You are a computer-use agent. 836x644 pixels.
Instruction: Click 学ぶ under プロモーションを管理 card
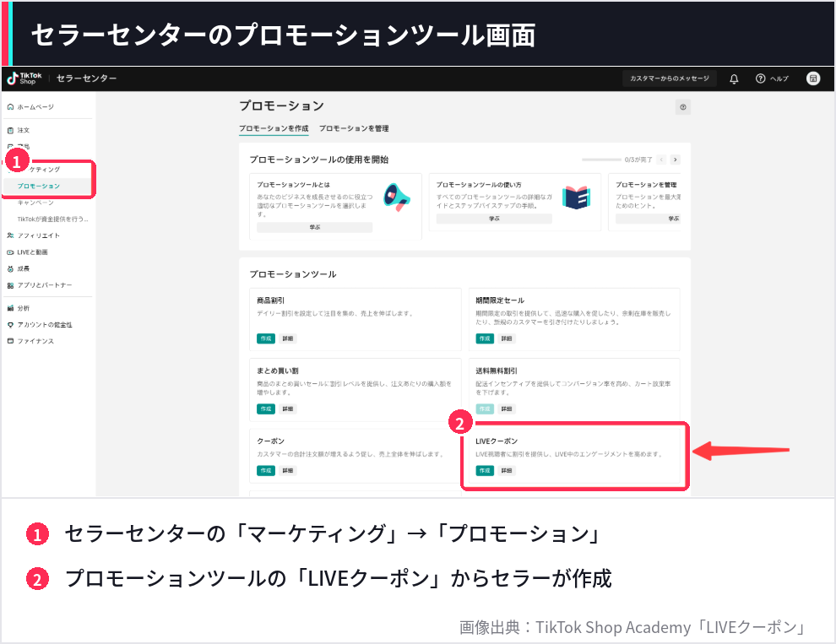[648, 219]
